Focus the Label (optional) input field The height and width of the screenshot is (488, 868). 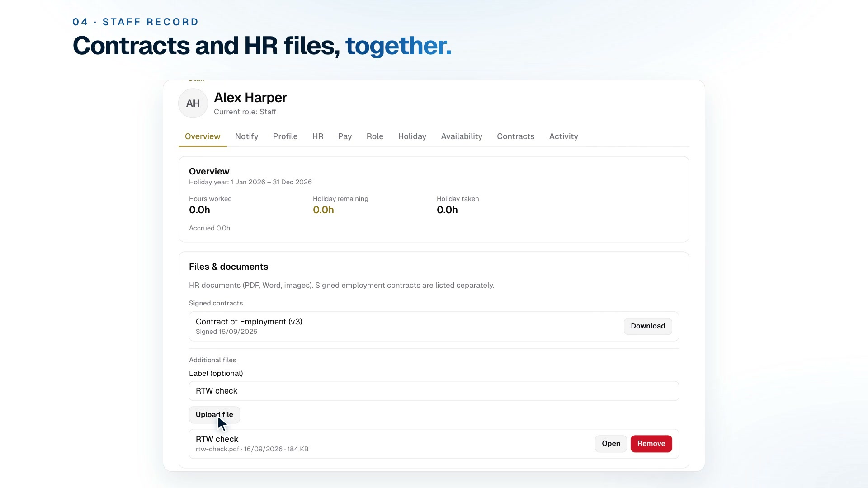tap(434, 391)
